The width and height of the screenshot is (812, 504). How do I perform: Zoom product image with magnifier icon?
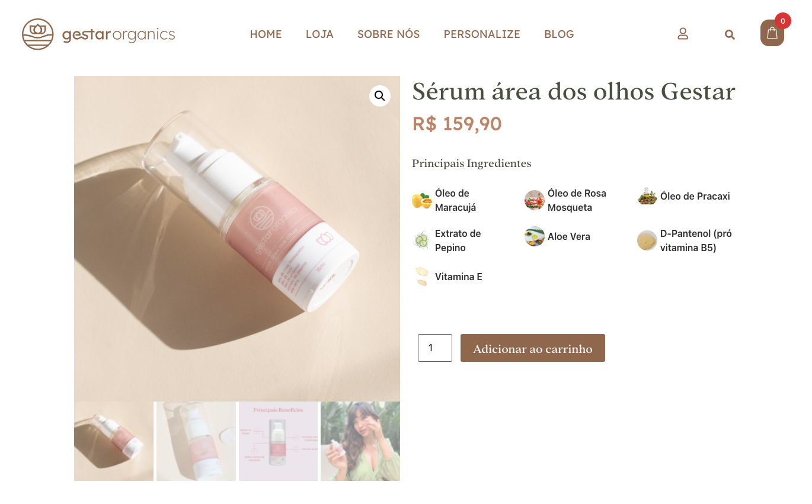click(x=380, y=96)
